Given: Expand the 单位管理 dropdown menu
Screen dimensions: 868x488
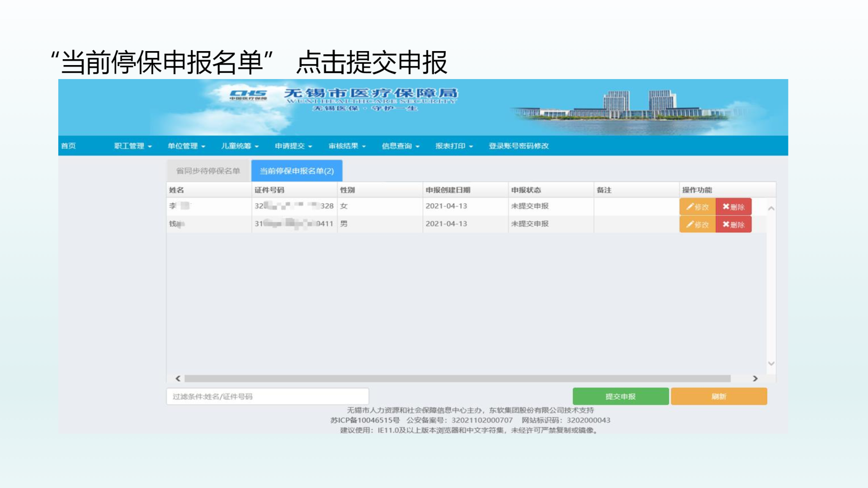Looking at the screenshot, I should 186,146.
